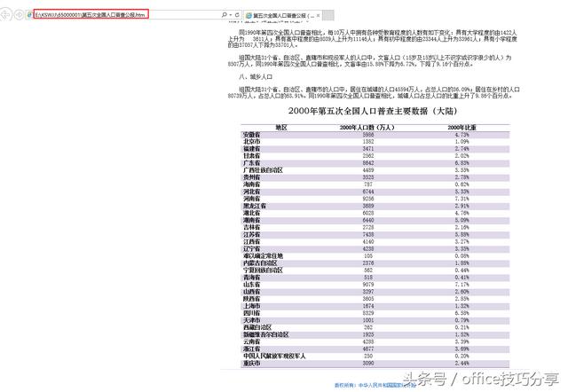Screen dimensions: 568x392
Task: Select the 广西壮族自治区 table cell
Action: (263, 170)
